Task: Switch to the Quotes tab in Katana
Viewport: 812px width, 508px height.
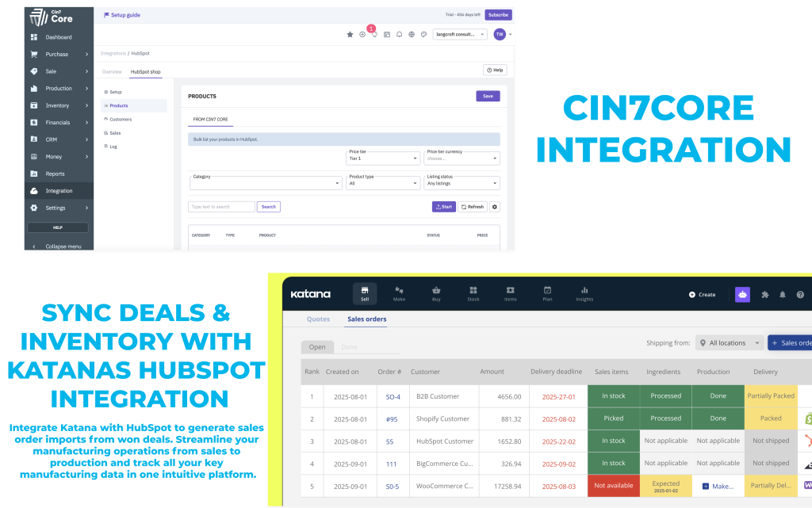Action: pos(318,319)
